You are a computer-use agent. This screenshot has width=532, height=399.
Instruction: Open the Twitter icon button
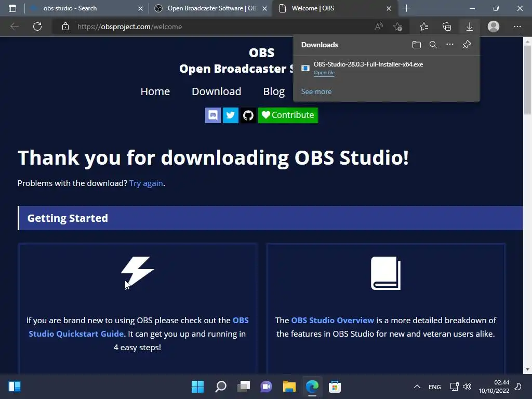tap(230, 115)
